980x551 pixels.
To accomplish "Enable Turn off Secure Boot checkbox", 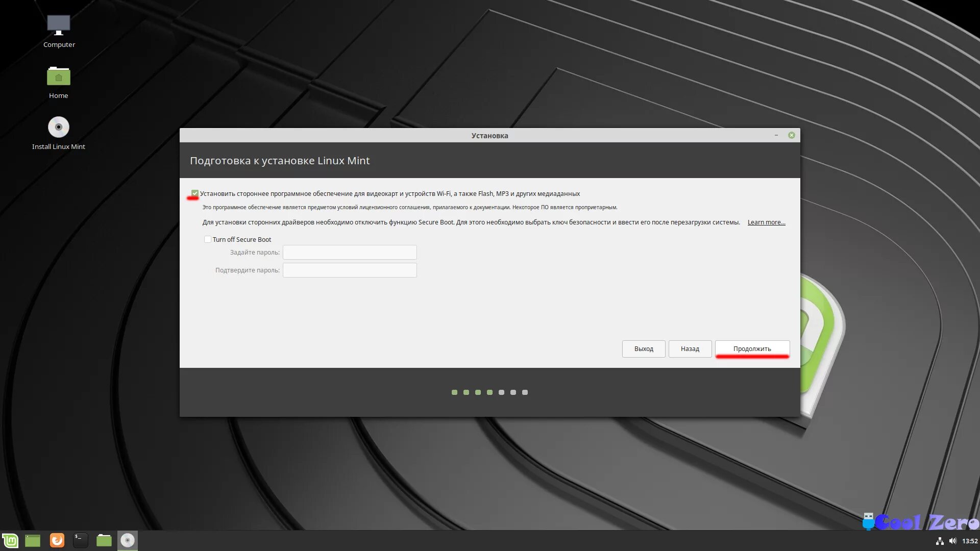I will tap(208, 239).
